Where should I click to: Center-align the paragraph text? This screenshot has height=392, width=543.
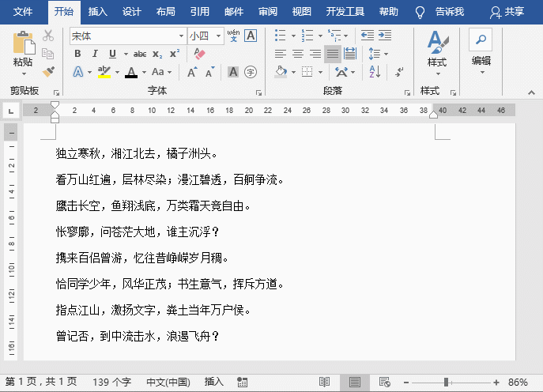298,54
